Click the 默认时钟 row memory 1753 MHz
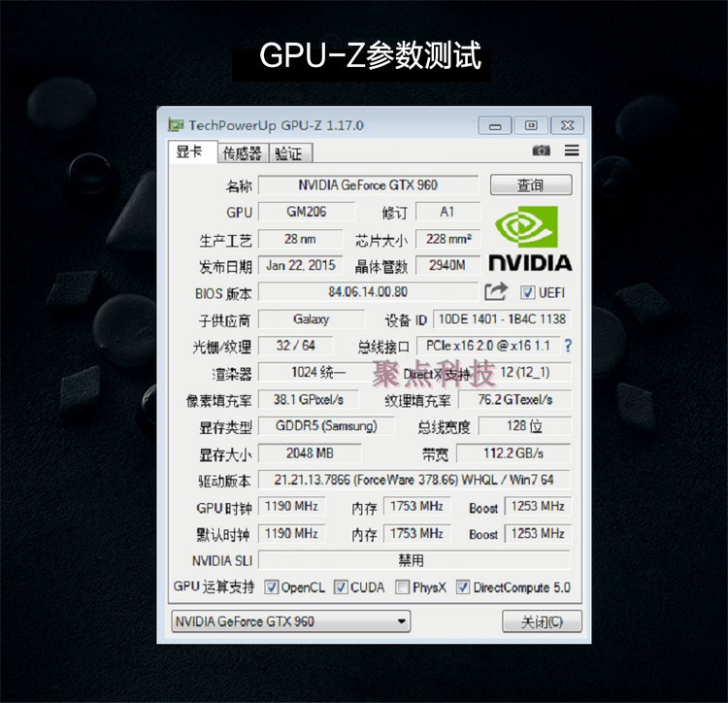Screen dimensions: 728x703 click(x=417, y=533)
